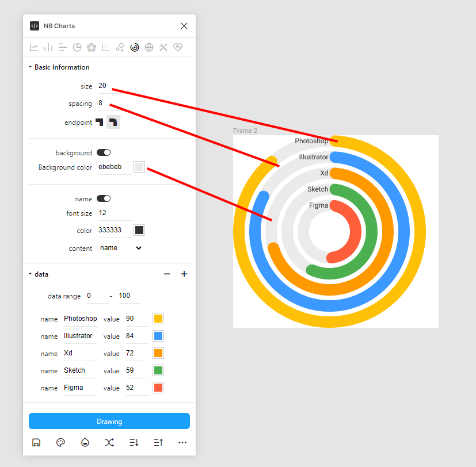Image resolution: width=476 pixels, height=467 pixels.
Task: Click the save icon in bottom toolbar
Action: point(36,442)
